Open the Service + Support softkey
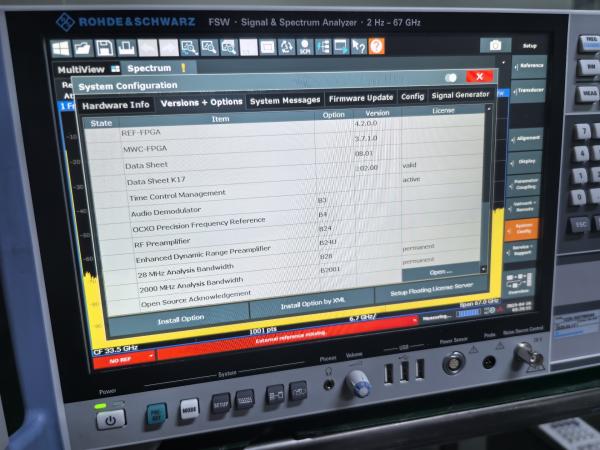The width and height of the screenshot is (600, 450). 520,251
